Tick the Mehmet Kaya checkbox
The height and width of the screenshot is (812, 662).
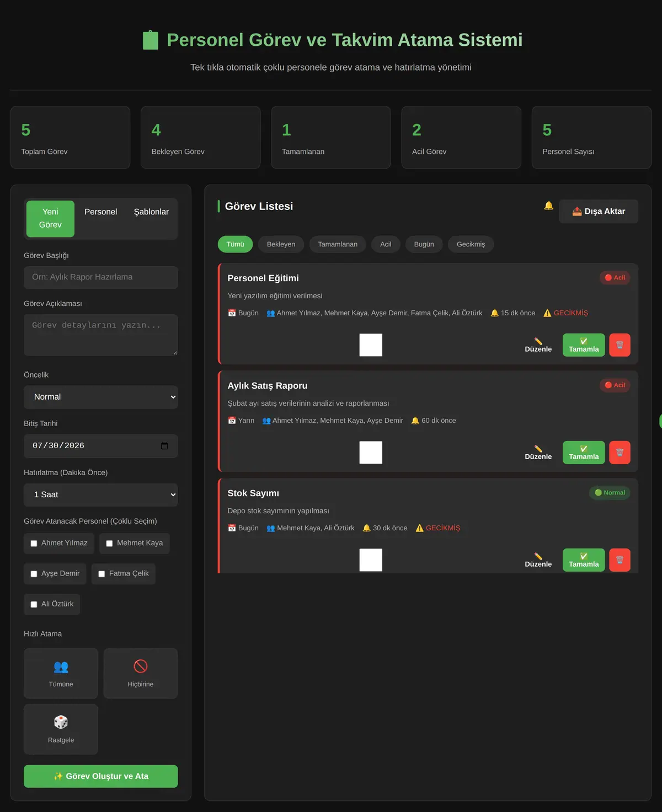click(109, 544)
